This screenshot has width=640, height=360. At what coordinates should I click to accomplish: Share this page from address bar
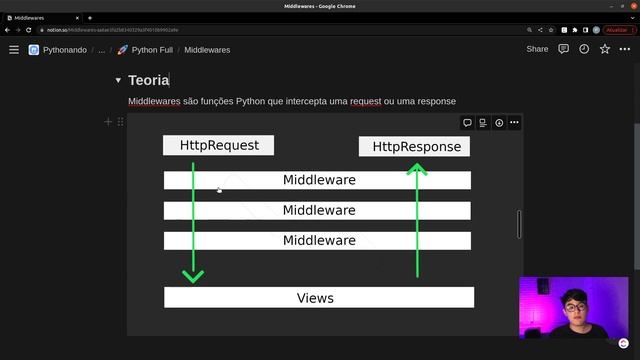click(540, 30)
